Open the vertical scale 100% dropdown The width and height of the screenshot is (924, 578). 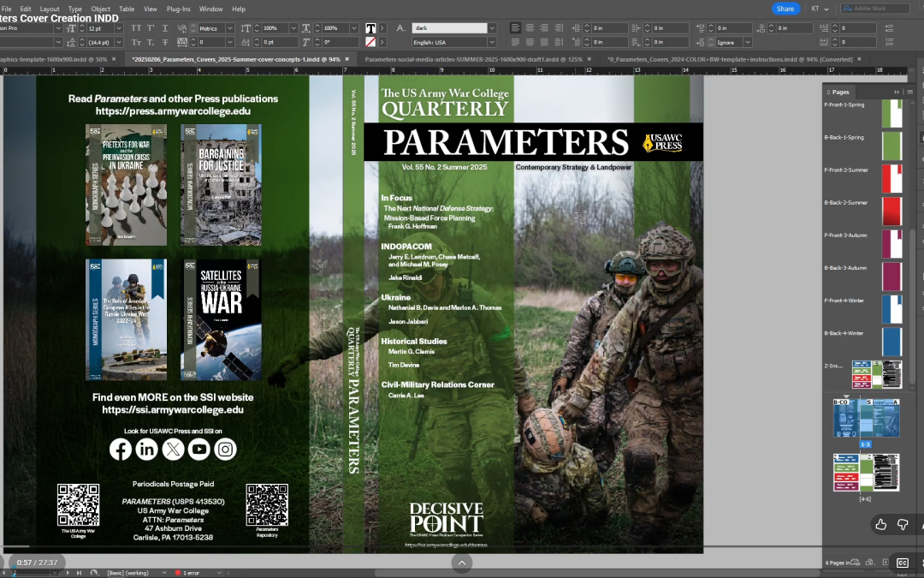(293, 28)
